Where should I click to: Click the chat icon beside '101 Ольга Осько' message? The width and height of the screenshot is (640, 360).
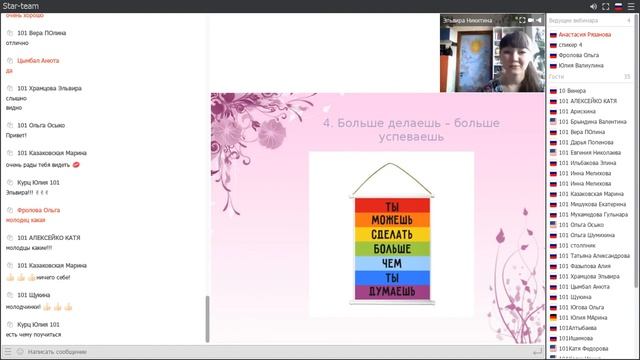click(x=10, y=125)
